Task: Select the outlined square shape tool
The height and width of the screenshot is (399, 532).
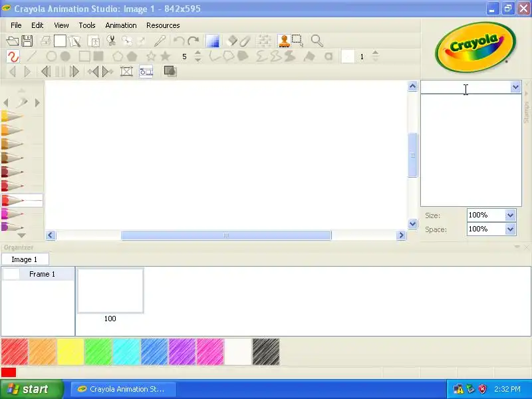Action: coord(84,57)
